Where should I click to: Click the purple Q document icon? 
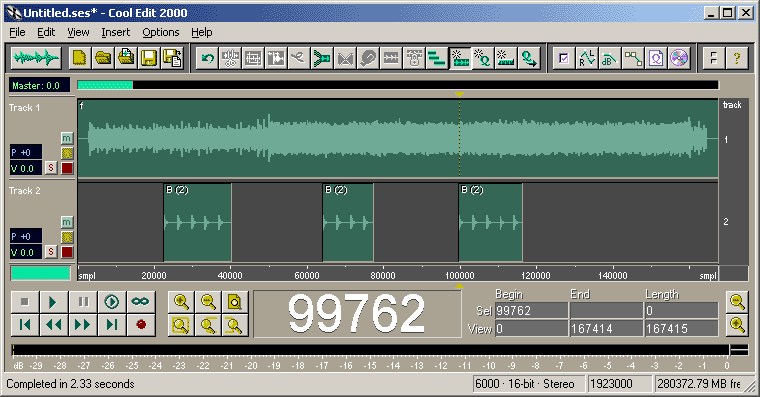[x=656, y=58]
